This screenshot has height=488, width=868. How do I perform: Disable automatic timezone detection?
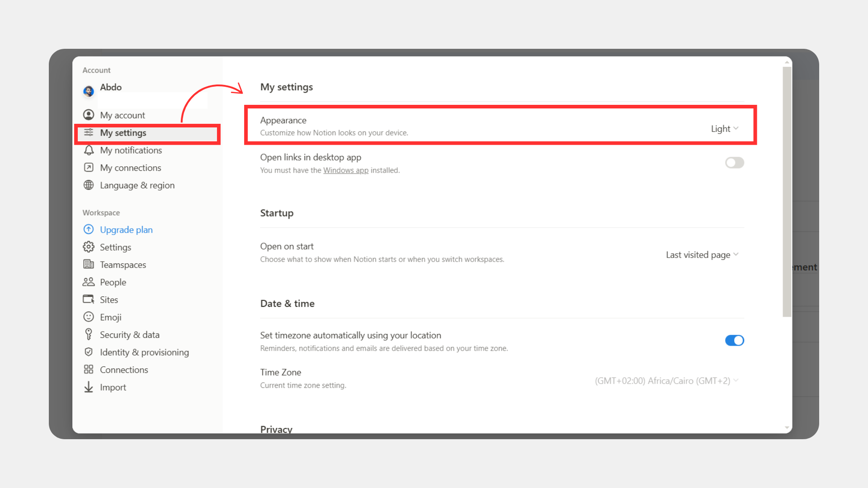(x=734, y=340)
